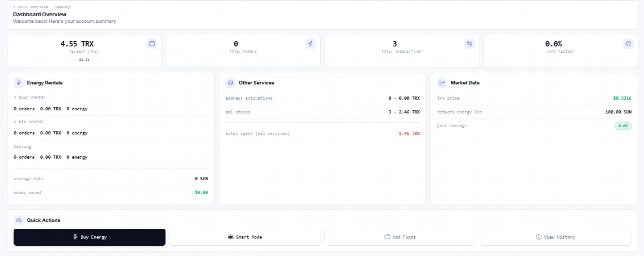Click the '0.00 TRX' value under 5 min rental
Screen dimensions: 644x256
tap(51, 133)
